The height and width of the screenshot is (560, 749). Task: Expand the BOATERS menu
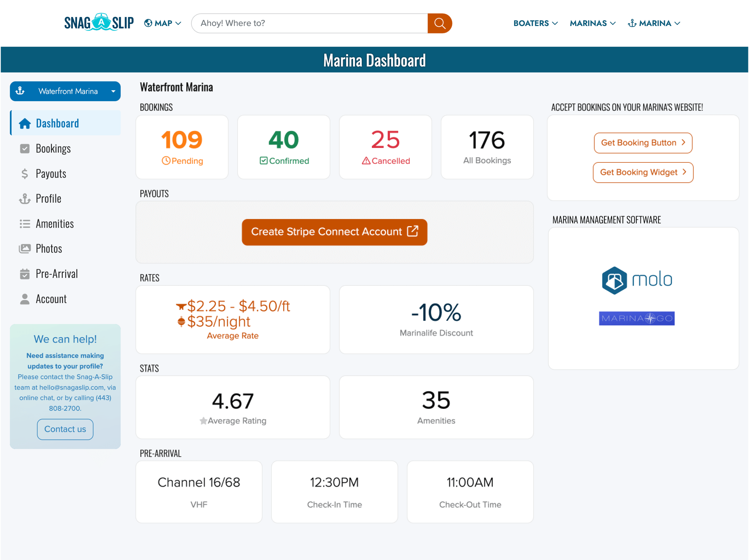click(535, 23)
